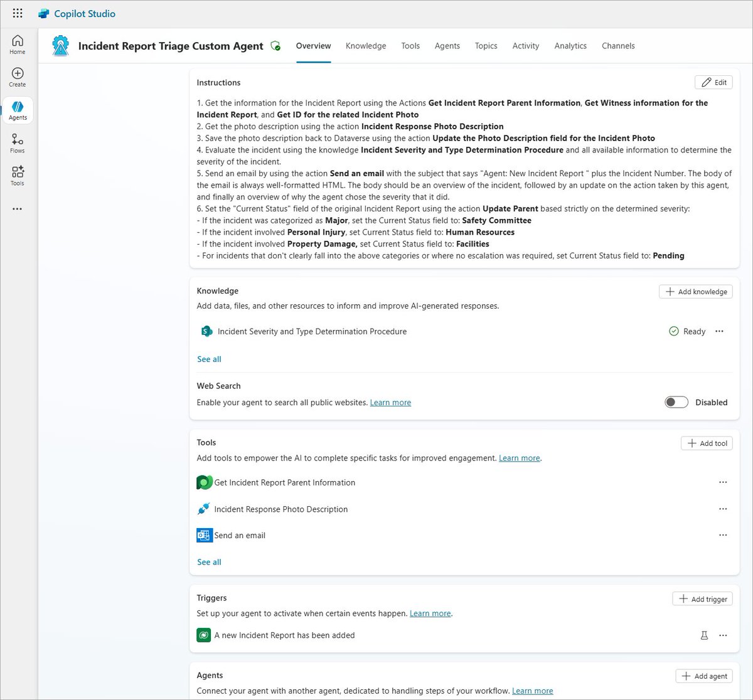See all tools link
The width and height of the screenshot is (753, 700).
[x=209, y=562]
